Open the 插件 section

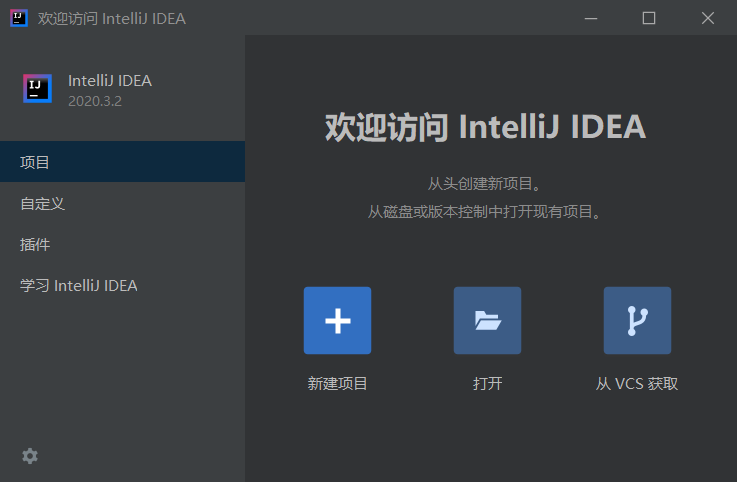[35, 244]
